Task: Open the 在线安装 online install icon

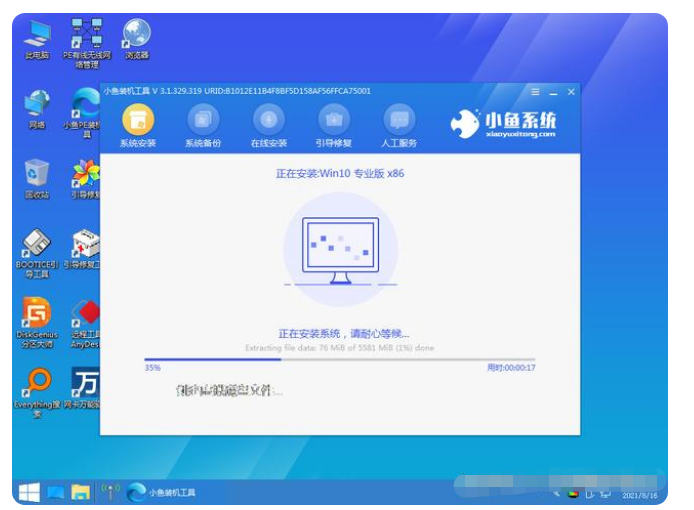Action: click(268, 125)
